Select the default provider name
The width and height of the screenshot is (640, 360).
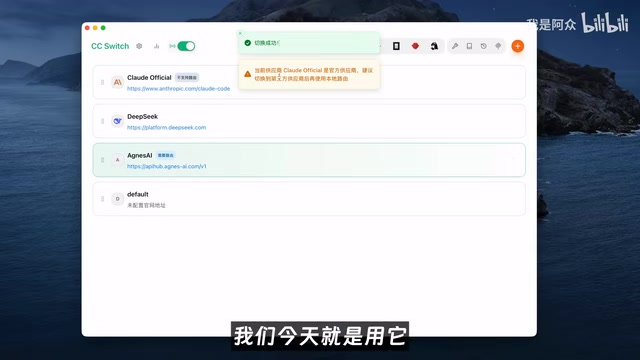[138, 194]
